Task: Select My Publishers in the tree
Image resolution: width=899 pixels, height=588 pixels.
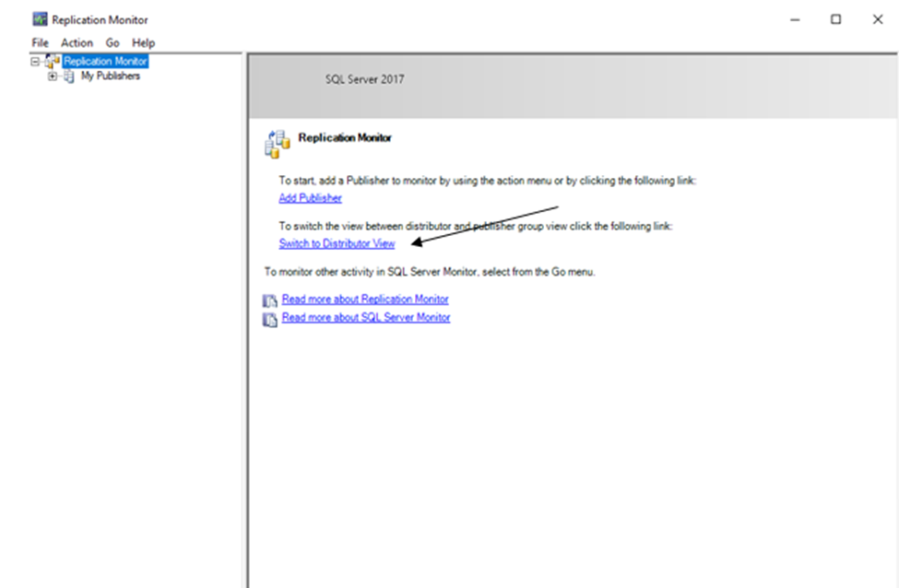Action: click(x=111, y=76)
